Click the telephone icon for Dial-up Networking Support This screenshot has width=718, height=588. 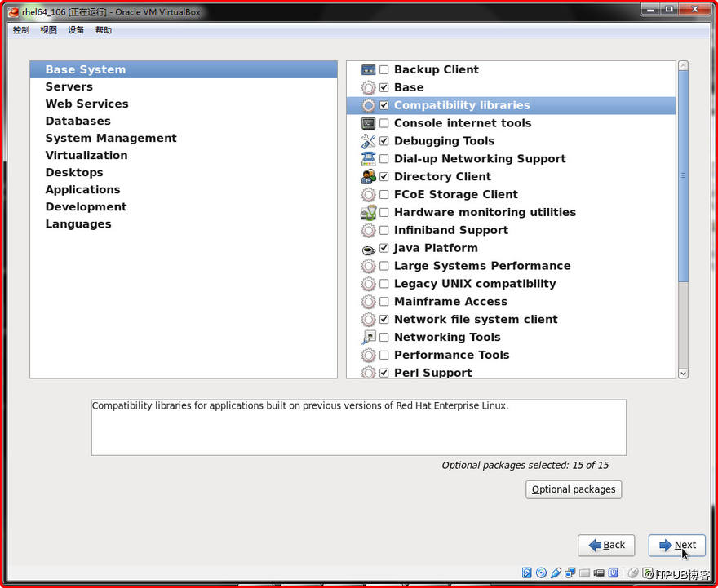[368, 159]
